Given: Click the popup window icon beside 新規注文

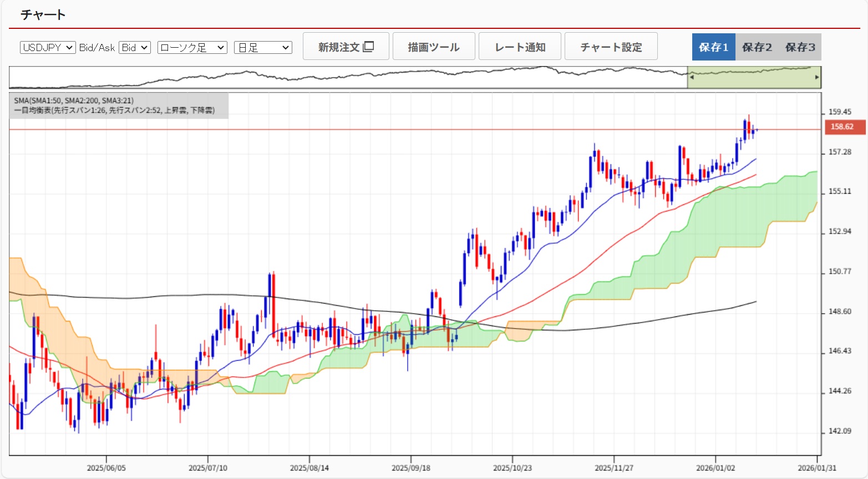Looking at the screenshot, I should point(368,47).
